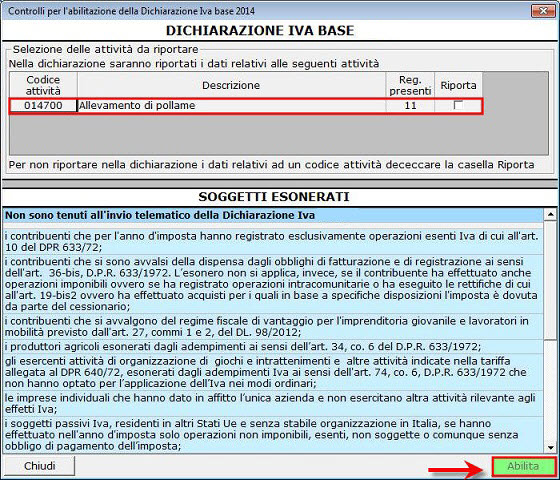Select the 014700 activity code cell
Image resolution: width=560 pixels, height=480 pixels.
[43, 105]
